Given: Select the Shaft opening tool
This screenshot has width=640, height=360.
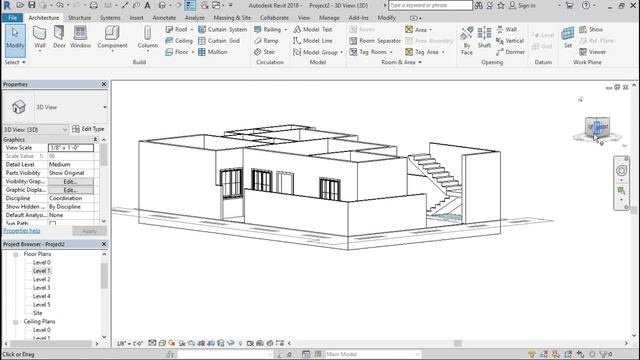Looking at the screenshot, I should [484, 38].
